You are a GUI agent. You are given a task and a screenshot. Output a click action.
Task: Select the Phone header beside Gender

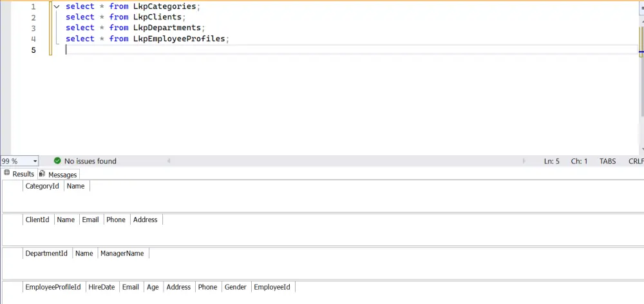tap(208, 287)
